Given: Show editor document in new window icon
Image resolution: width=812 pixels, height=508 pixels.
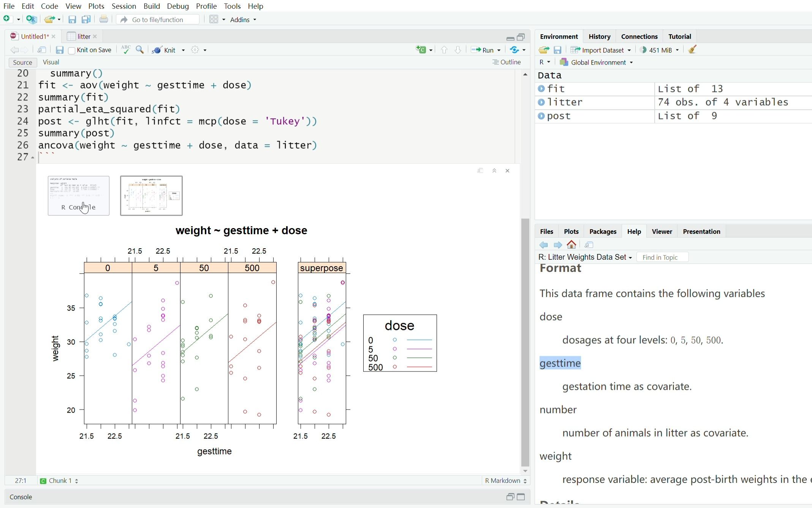Looking at the screenshot, I should (42, 50).
